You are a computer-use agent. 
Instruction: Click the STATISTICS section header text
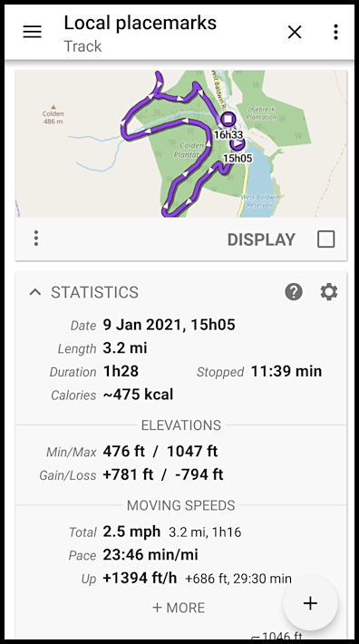[95, 292]
